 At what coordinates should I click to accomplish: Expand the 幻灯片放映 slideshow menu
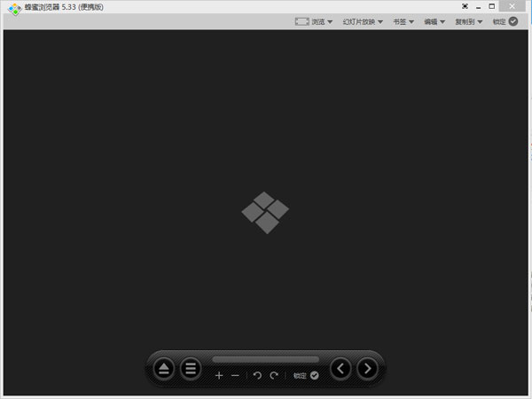coord(363,21)
